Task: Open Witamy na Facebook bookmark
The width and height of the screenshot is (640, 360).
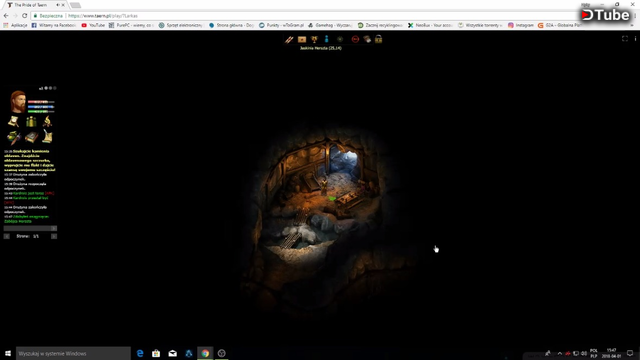Action: (x=53, y=25)
